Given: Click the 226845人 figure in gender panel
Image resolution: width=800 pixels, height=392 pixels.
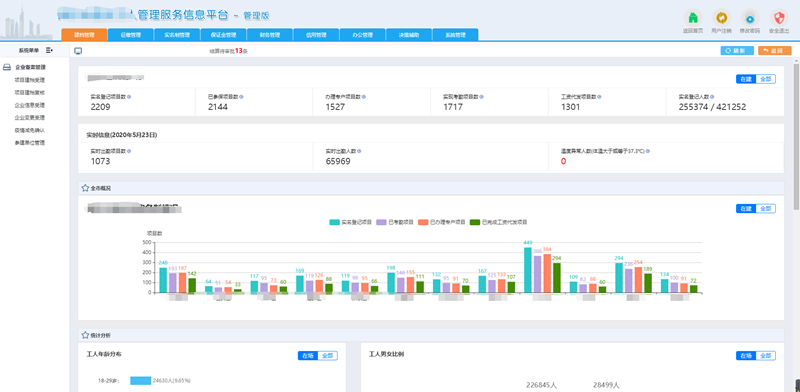Looking at the screenshot, I should [541, 385].
